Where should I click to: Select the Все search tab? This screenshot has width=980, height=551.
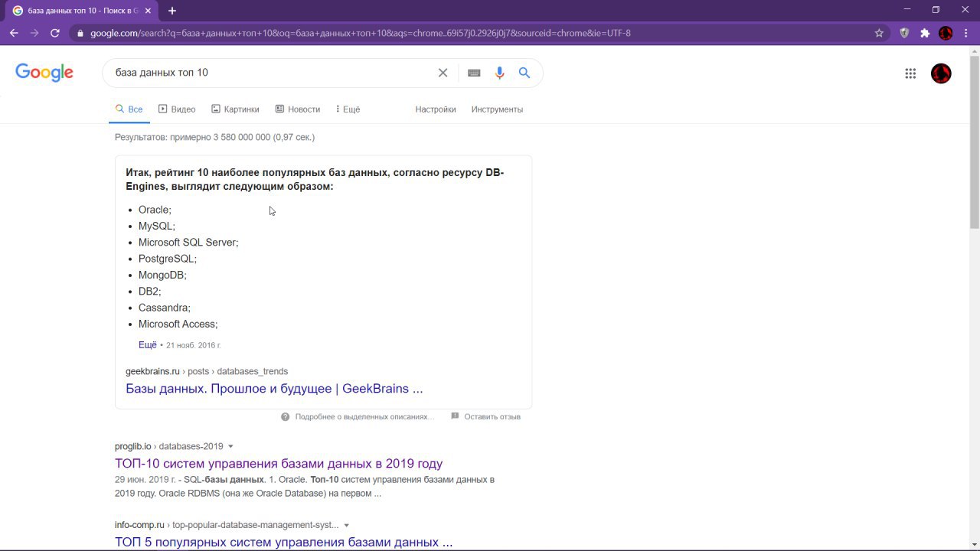pyautogui.click(x=129, y=109)
